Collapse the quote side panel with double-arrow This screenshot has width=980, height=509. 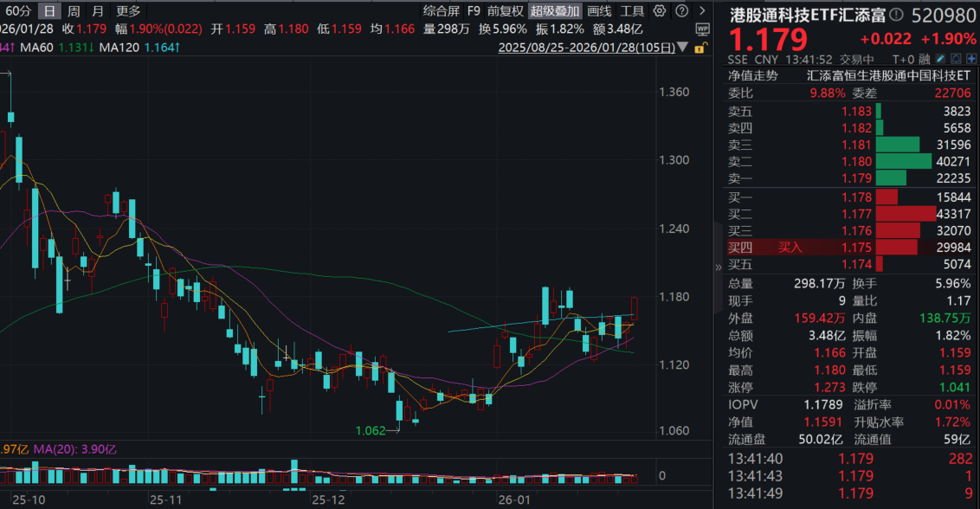click(x=719, y=267)
